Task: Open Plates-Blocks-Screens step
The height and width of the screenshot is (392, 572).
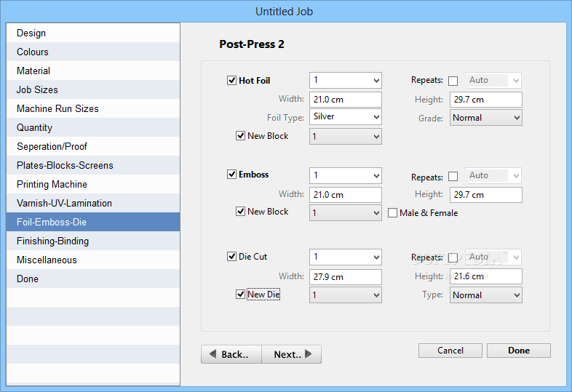Action: coord(93,166)
